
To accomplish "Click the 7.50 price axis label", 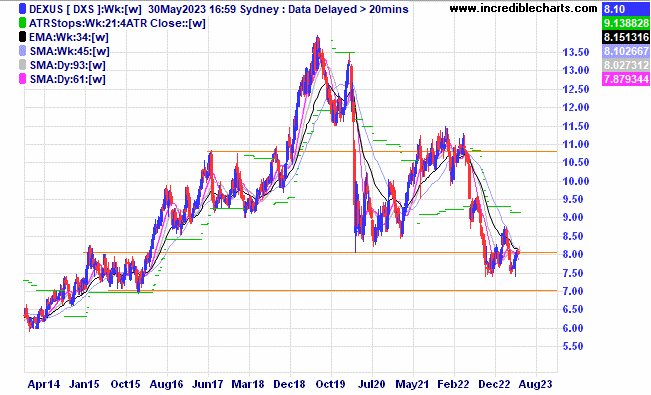I will (573, 273).
